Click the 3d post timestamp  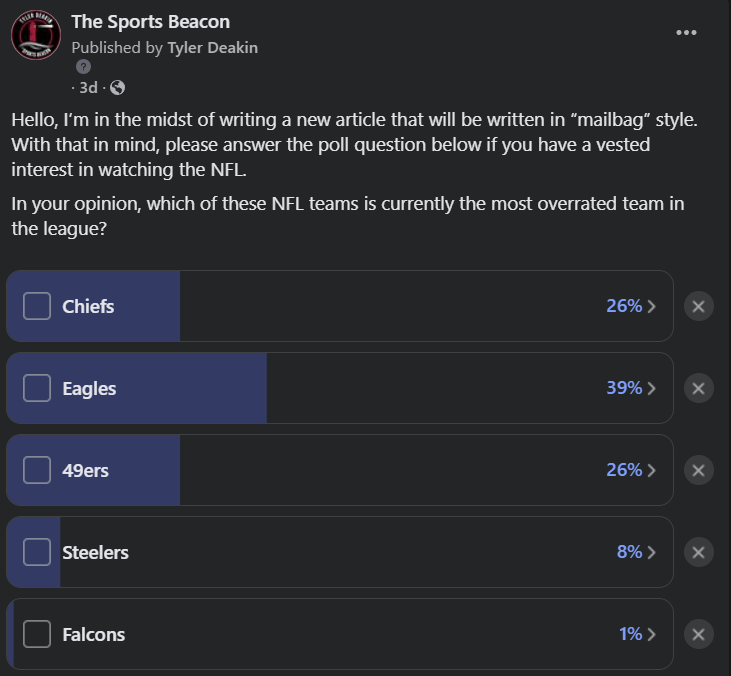click(88, 88)
